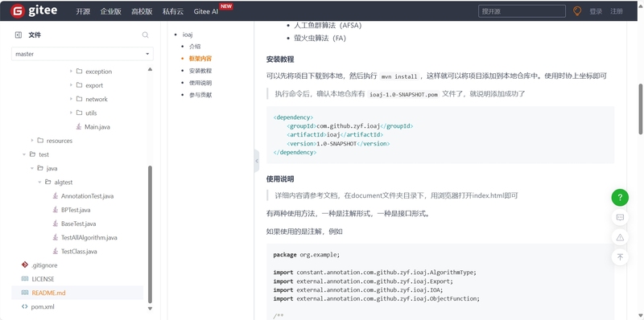This screenshot has width=644, height=320.
Task: Open the 企业版 menu item
Action: [111, 11]
